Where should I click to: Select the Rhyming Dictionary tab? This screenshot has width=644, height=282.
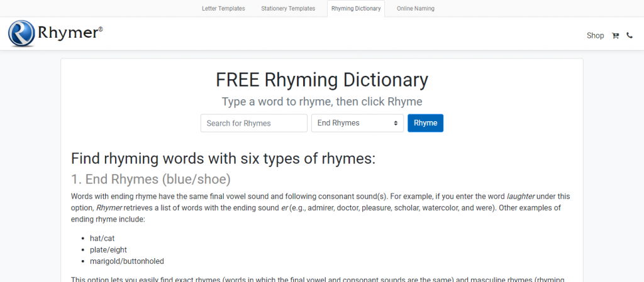click(x=356, y=8)
